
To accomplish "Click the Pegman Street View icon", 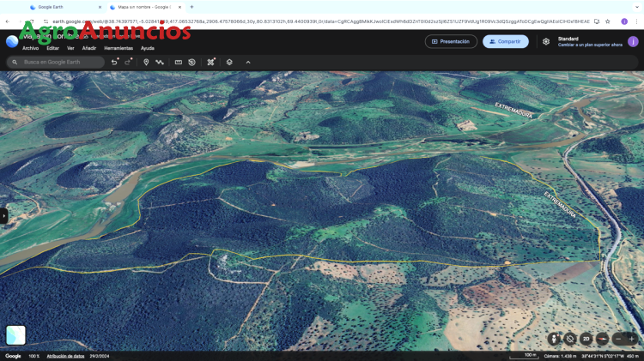I will click(554, 339).
